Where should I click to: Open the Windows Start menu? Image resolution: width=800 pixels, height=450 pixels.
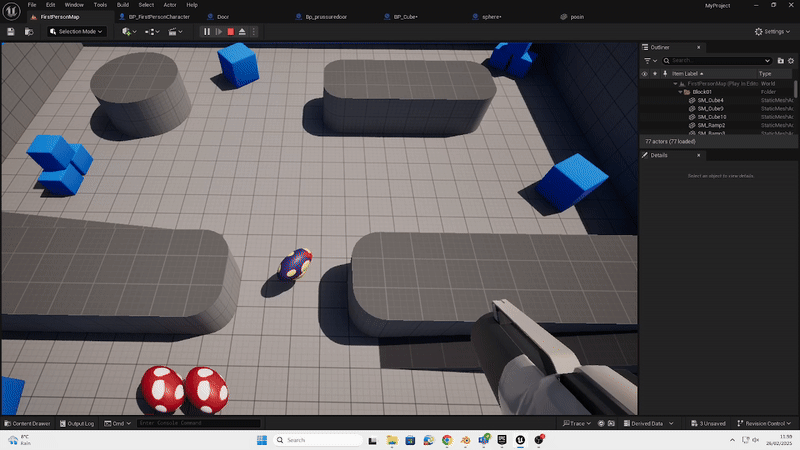tap(262, 440)
